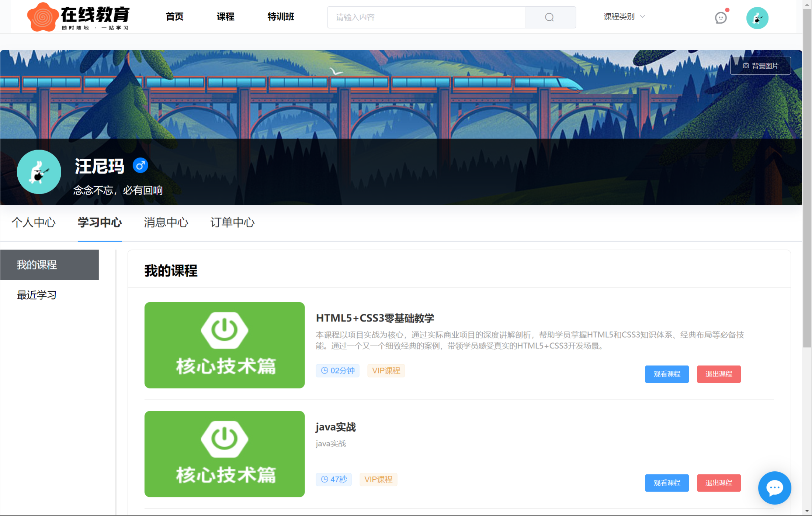Open the HTML5+CSS3零基础教学 course thumbnail
The image size is (812, 516).
point(225,345)
